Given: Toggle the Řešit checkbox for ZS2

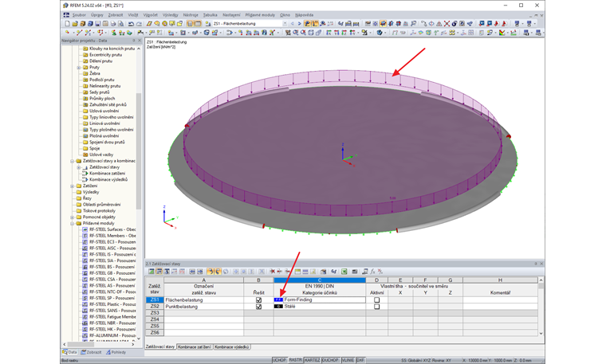Looking at the screenshot, I should point(258,307).
